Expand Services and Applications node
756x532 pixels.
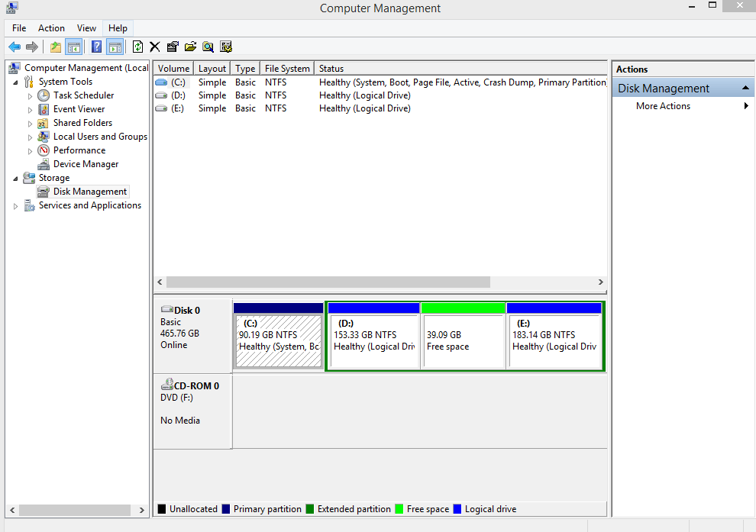(x=16, y=206)
